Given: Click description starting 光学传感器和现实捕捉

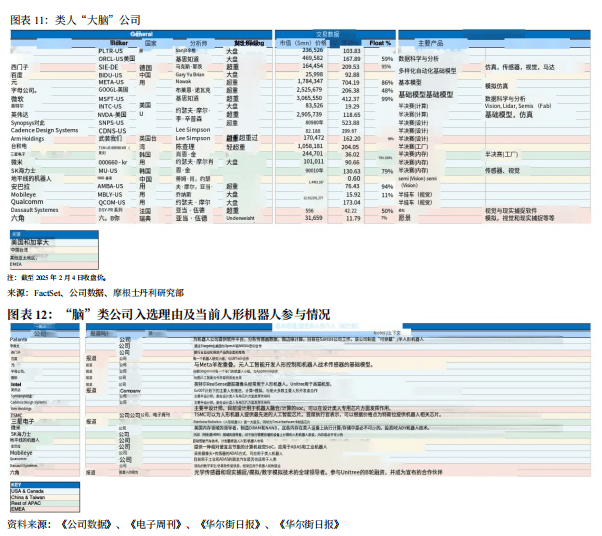Looking at the screenshot, I should click(x=318, y=472).
